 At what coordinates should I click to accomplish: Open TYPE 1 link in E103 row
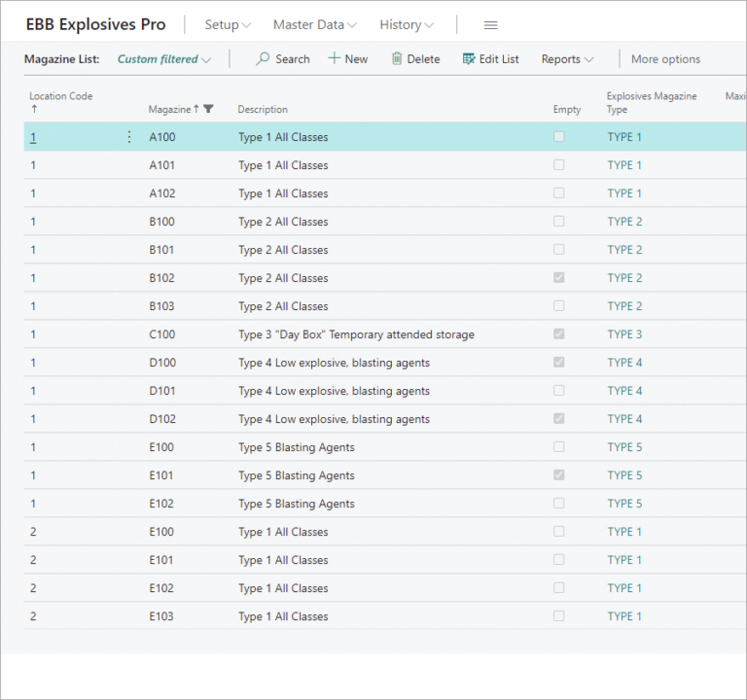pyautogui.click(x=624, y=616)
